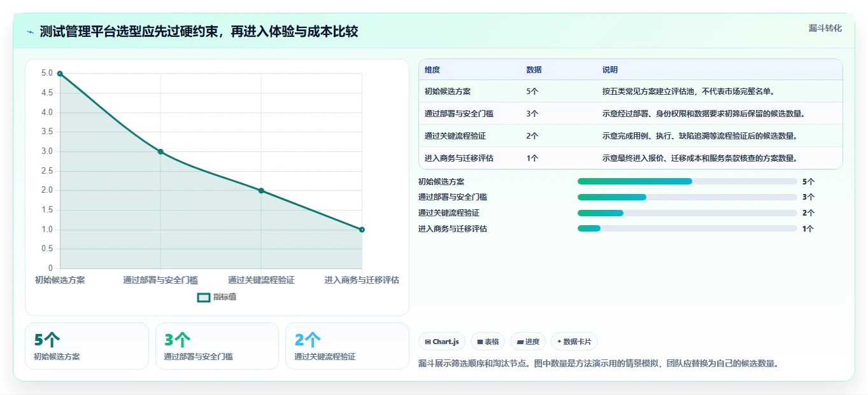Image resolution: width=868 pixels, height=395 pixels.
Task: Click the chart data point at 5.0
Action: (x=60, y=74)
